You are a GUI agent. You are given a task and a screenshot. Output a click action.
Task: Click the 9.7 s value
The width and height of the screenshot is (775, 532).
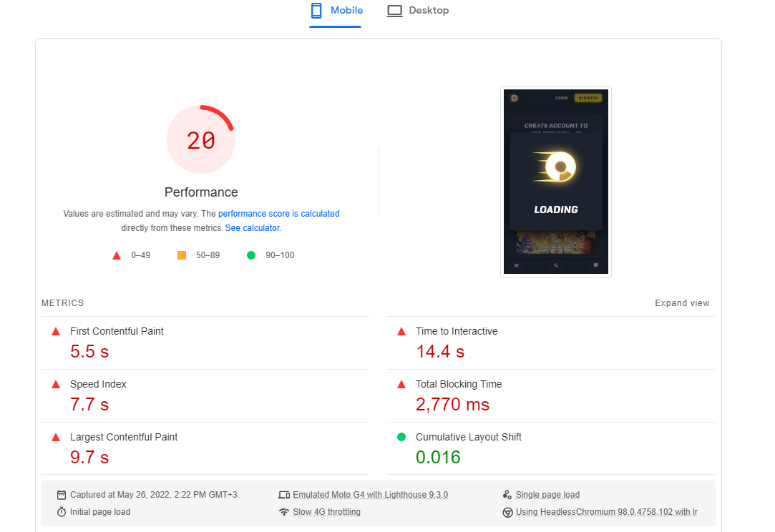[89, 458]
